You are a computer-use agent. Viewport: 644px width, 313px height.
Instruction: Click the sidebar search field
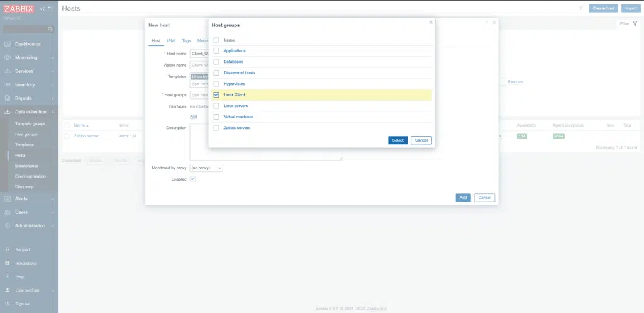(x=29, y=29)
